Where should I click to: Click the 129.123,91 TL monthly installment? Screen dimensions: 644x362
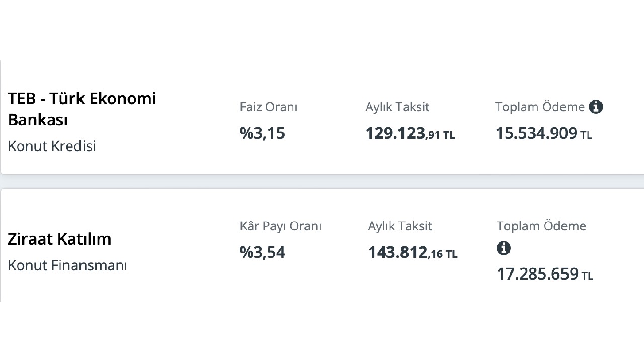tap(410, 133)
